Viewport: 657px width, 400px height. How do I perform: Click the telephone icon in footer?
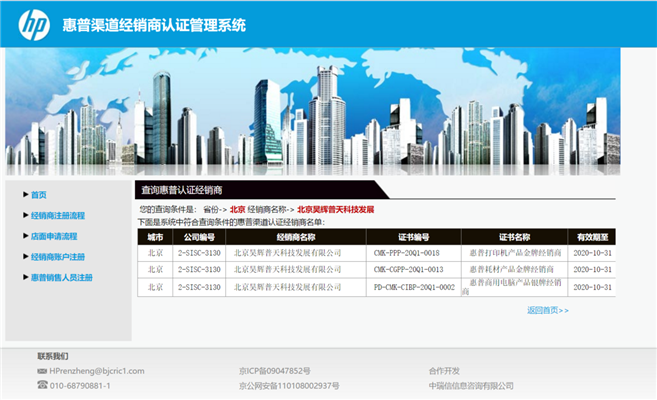pos(42,385)
